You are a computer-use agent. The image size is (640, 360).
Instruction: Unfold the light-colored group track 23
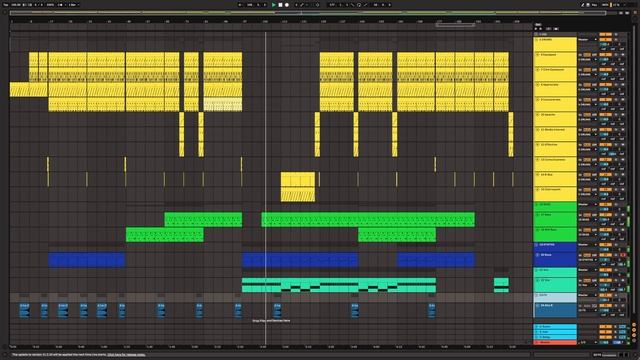536,295
